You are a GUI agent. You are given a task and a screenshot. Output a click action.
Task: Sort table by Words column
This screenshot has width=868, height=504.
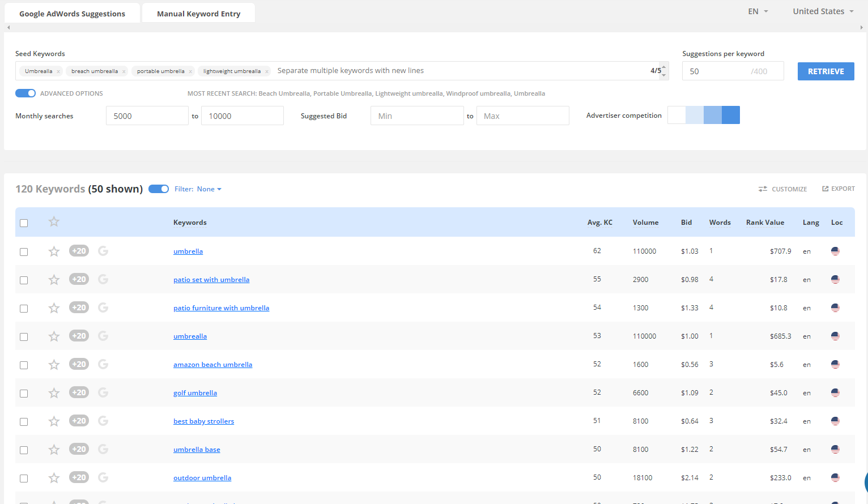(x=720, y=223)
